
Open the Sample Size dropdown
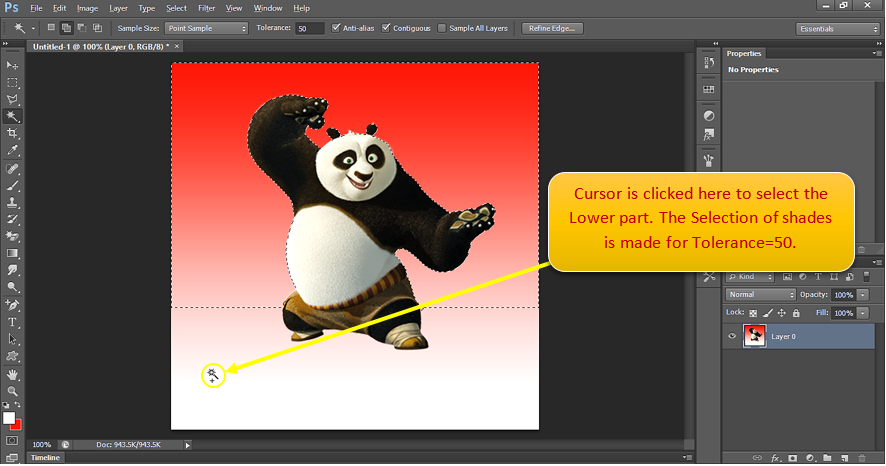[x=206, y=28]
